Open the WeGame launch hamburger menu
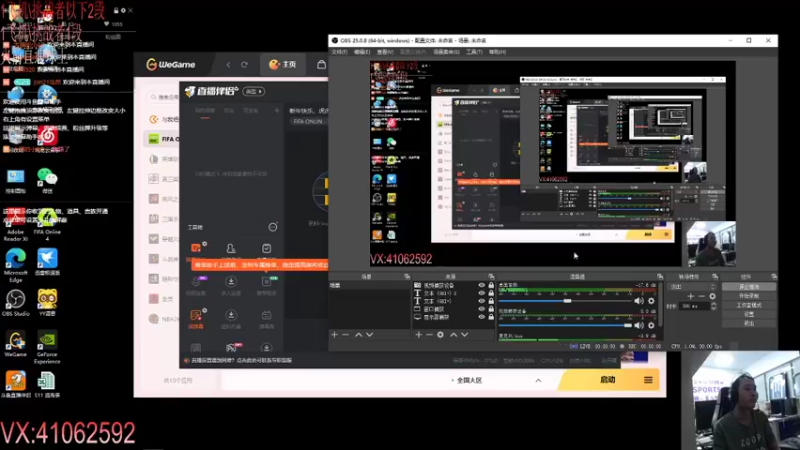The height and width of the screenshot is (450, 800). click(x=648, y=380)
